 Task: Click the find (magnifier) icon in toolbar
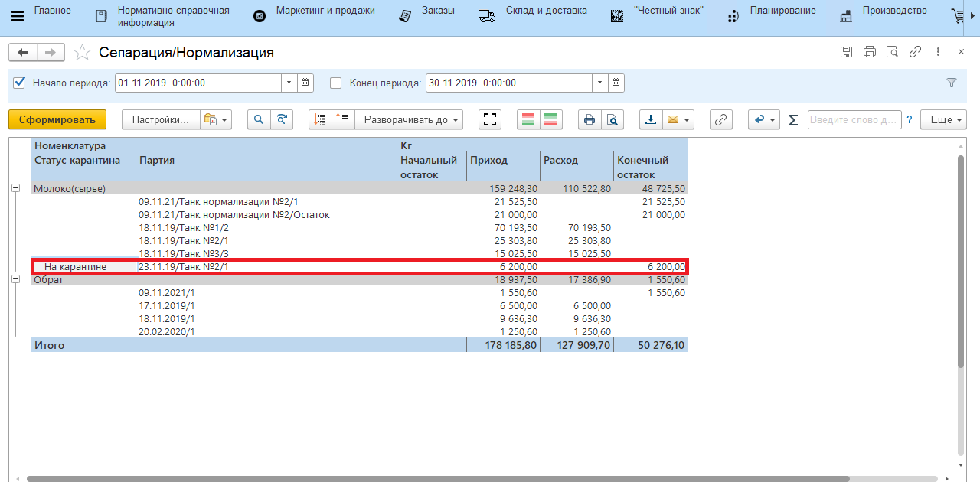tap(259, 119)
